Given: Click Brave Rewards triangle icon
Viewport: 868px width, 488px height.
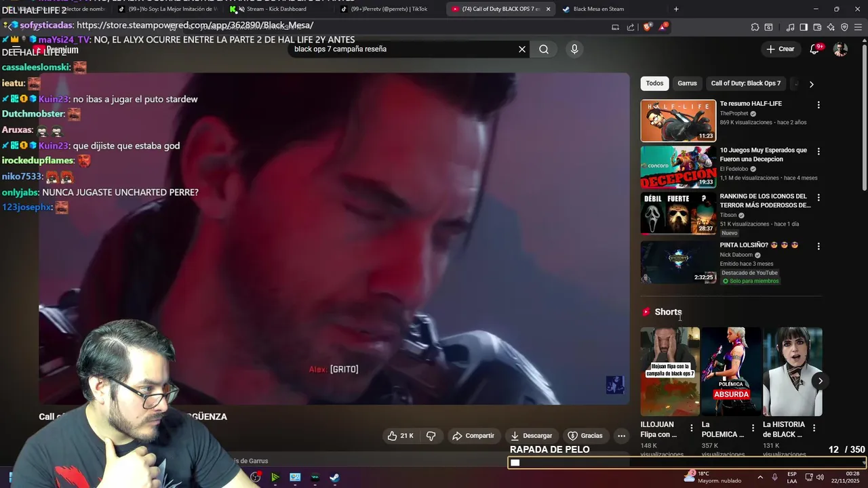Looking at the screenshot, I should tap(663, 27).
